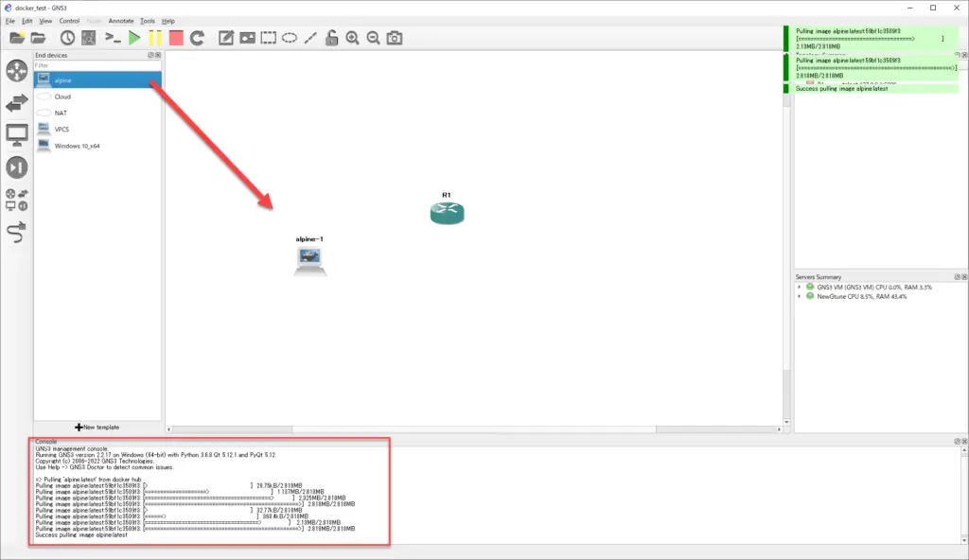Image resolution: width=969 pixels, height=560 pixels.
Task: Open a project with the folder icon
Action: pyautogui.click(x=38, y=39)
